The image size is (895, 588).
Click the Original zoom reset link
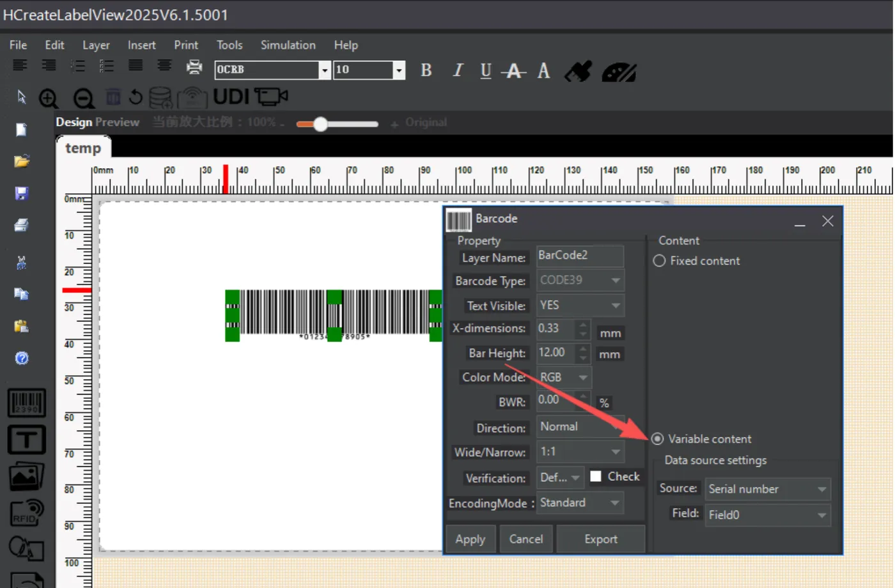pos(426,122)
